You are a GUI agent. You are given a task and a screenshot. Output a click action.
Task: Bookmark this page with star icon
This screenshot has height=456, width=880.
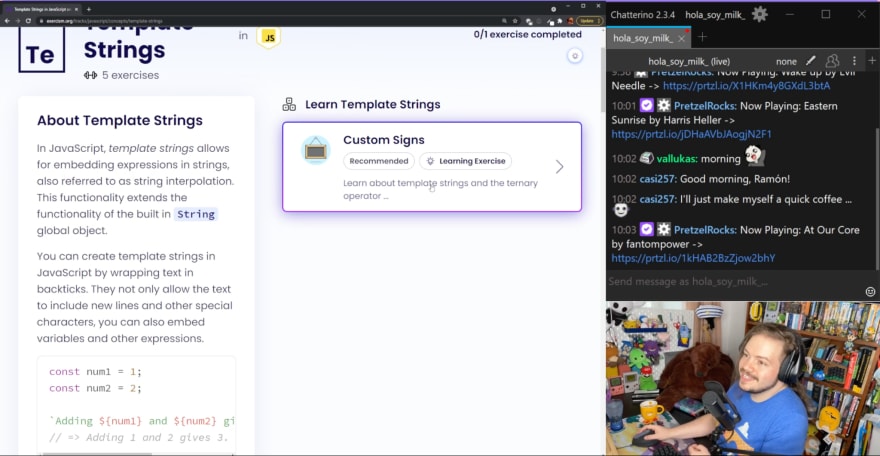[515, 21]
